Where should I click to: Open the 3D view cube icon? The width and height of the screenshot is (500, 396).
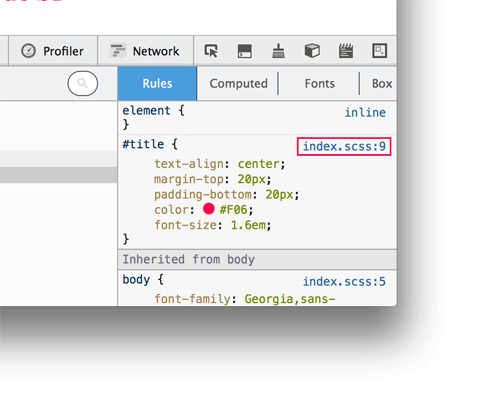[312, 51]
